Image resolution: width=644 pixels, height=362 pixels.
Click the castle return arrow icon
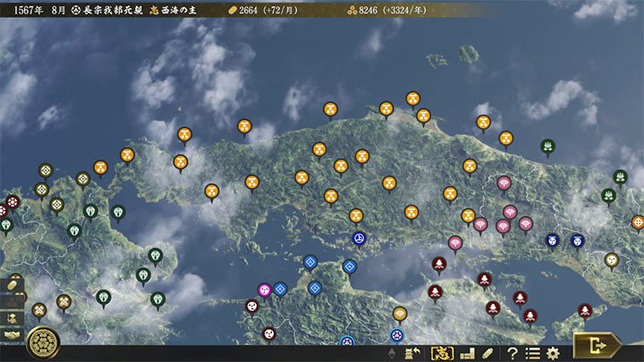coord(415,353)
